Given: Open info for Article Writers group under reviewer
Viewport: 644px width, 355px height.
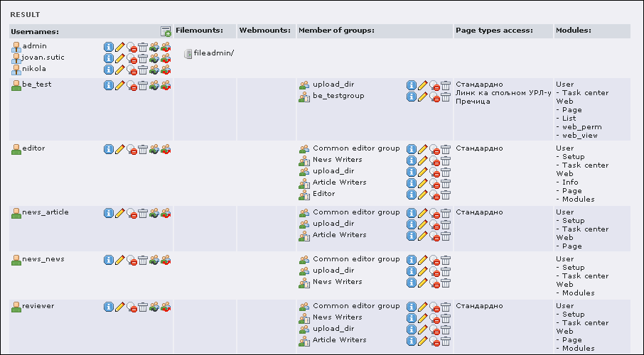Looking at the screenshot, I should pos(411,341).
